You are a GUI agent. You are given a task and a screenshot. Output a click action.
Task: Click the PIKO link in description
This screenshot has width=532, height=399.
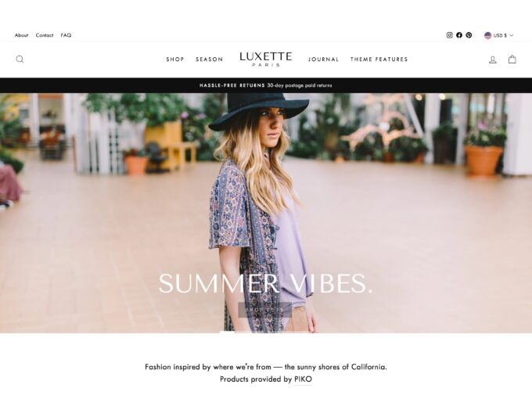pyautogui.click(x=303, y=379)
